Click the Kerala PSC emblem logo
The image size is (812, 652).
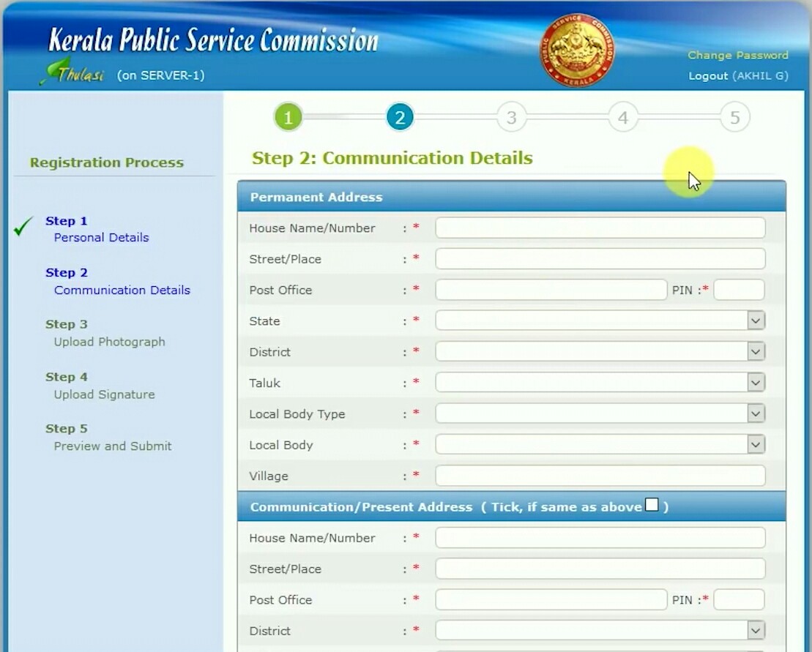(x=576, y=50)
